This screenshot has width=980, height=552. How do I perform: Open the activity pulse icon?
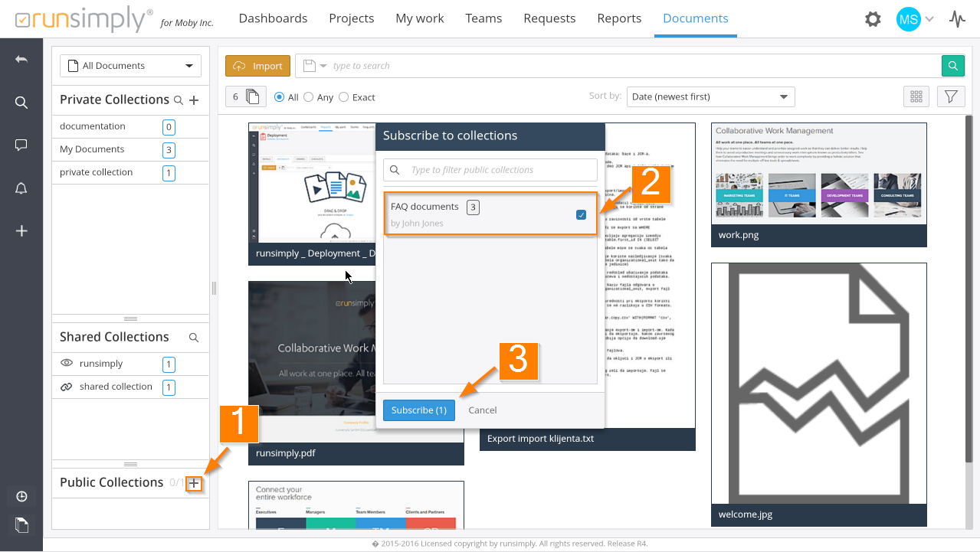tap(957, 19)
